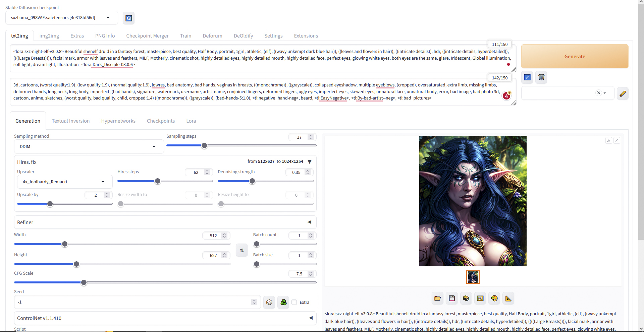Image resolution: width=644 pixels, height=332 pixels.
Task: Click the refresh checkpoint list icon
Action: 129,18
